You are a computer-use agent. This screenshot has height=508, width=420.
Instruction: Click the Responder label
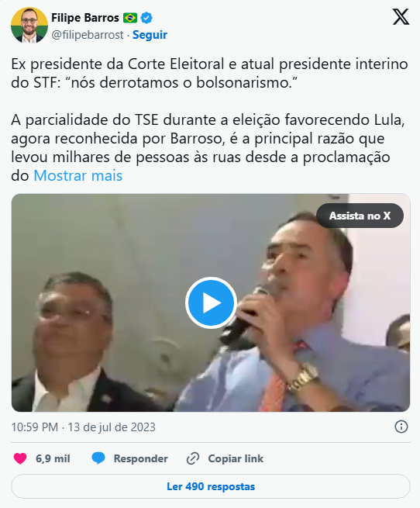click(x=140, y=458)
